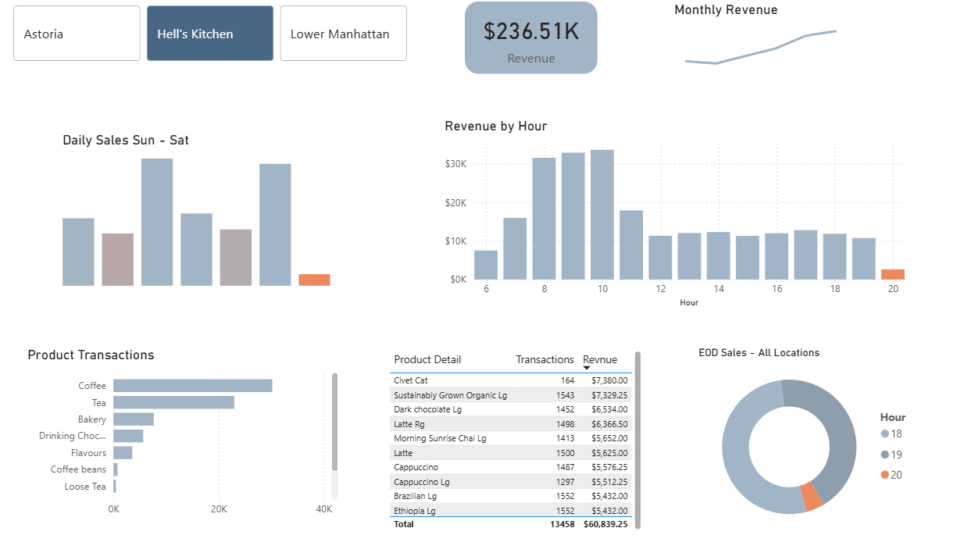Select the tallest bar at hour 10
The width and height of the screenshot is (957, 560).
pos(602,214)
